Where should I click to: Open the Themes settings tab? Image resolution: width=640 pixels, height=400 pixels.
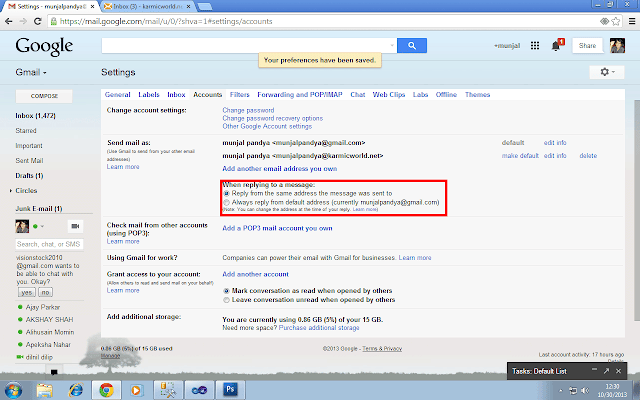pyautogui.click(x=477, y=94)
